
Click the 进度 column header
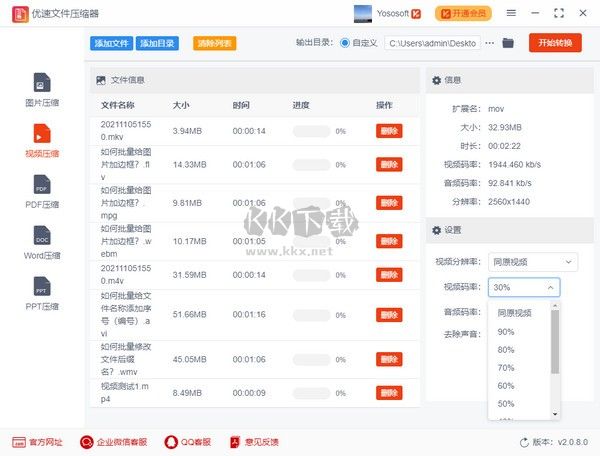coord(301,105)
